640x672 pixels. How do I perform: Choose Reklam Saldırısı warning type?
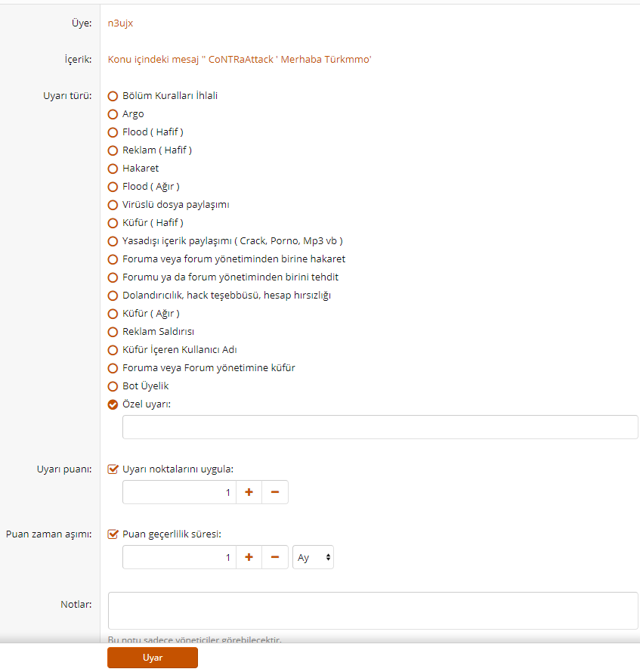[x=113, y=332]
